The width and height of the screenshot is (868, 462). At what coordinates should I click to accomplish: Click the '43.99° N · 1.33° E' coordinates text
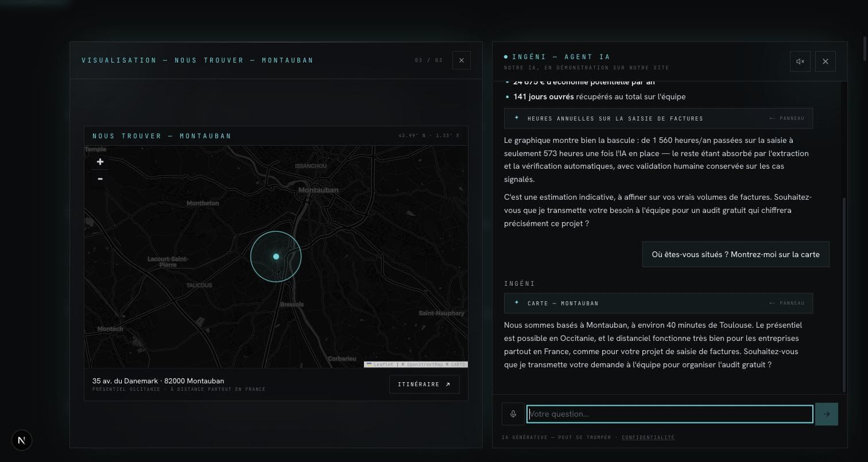click(429, 136)
